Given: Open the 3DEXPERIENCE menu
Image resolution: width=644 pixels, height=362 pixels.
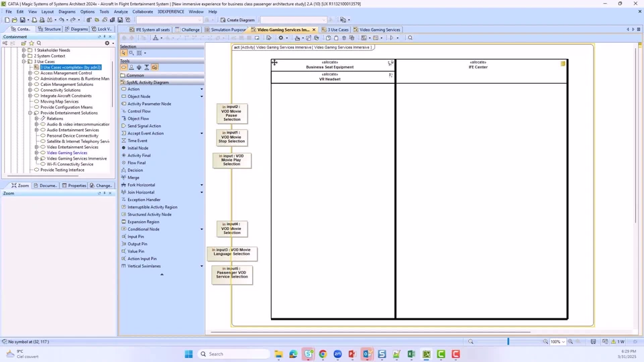Looking at the screenshot, I should (x=171, y=11).
